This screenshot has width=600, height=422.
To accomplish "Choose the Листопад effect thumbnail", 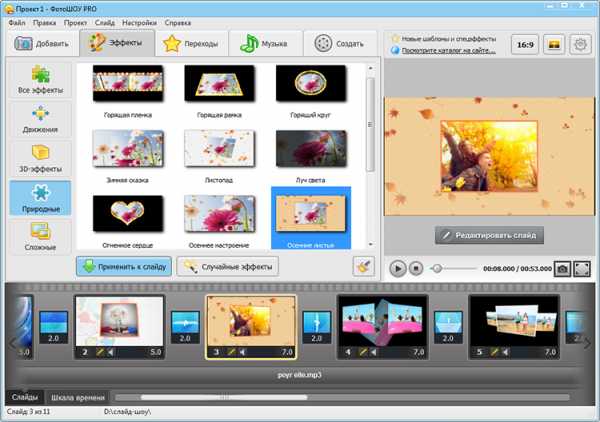I will click(x=219, y=148).
